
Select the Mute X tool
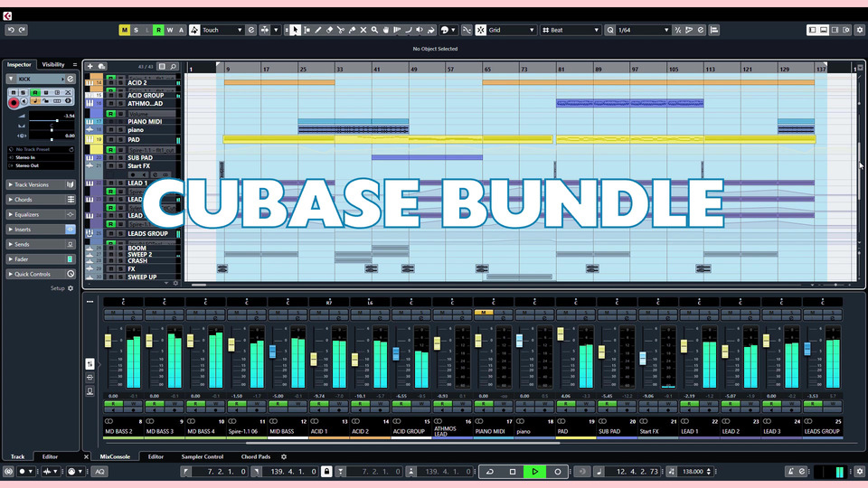click(363, 30)
